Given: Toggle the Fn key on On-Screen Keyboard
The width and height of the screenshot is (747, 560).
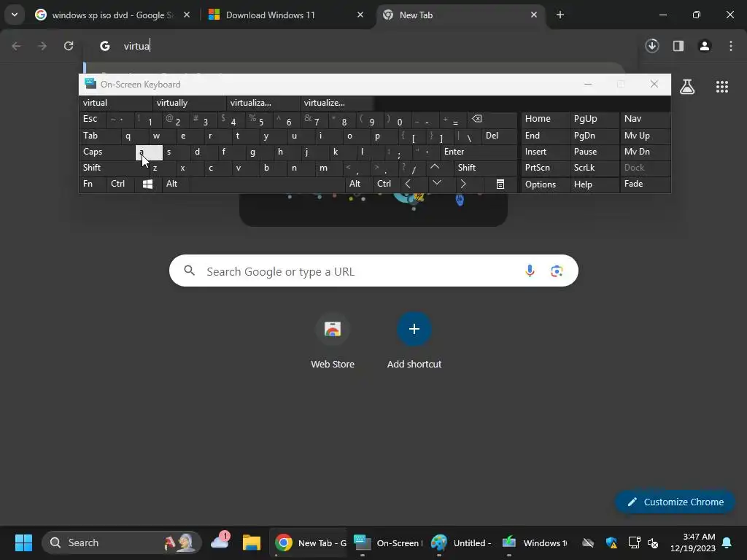Looking at the screenshot, I should point(93,184).
